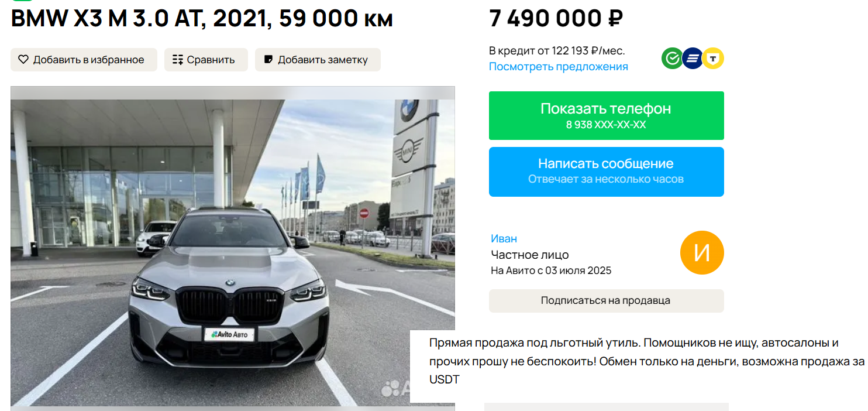The image size is (868, 411).
Task: Click the listing title BMW X3 M
Action: [x=202, y=19]
